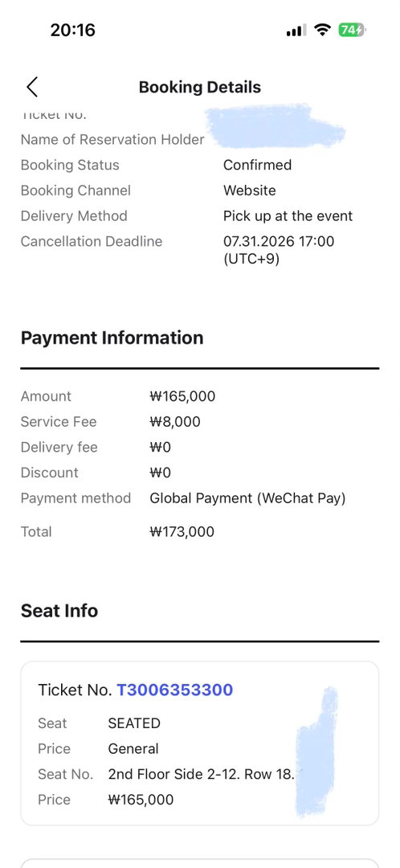Tap the Wi-Fi status icon
The width and height of the screenshot is (400, 868).
pos(321,30)
